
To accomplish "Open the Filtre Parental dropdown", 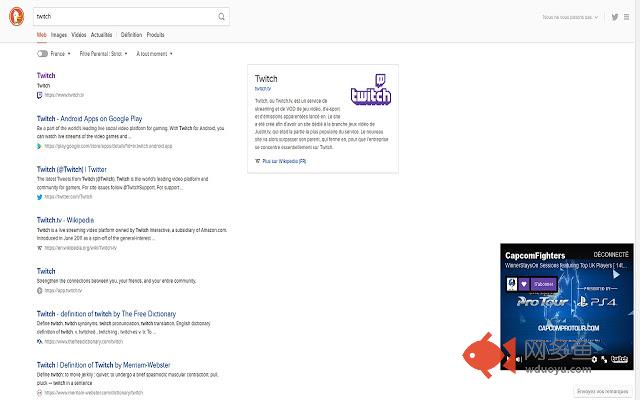I will 103,54.
